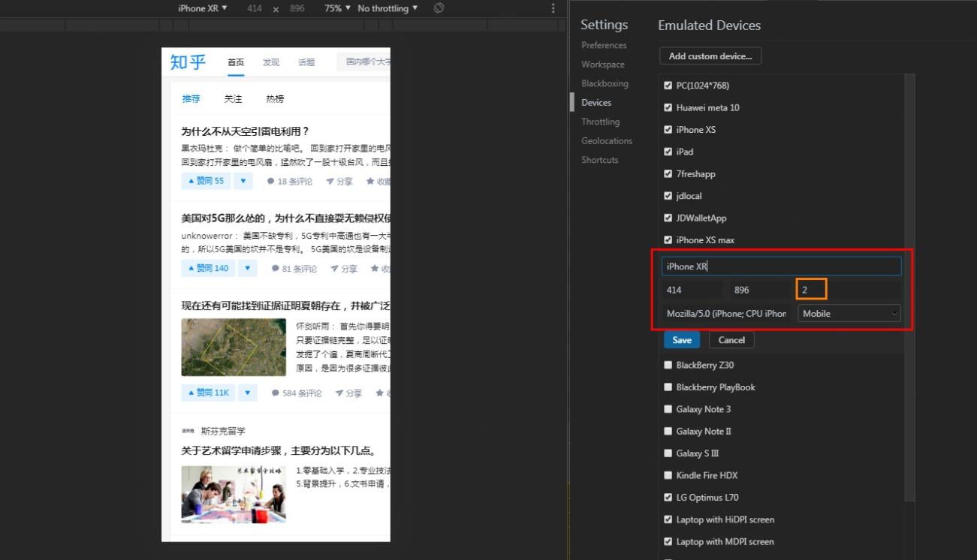
Task: Open the 75% zoom dropdown
Action: click(x=336, y=8)
